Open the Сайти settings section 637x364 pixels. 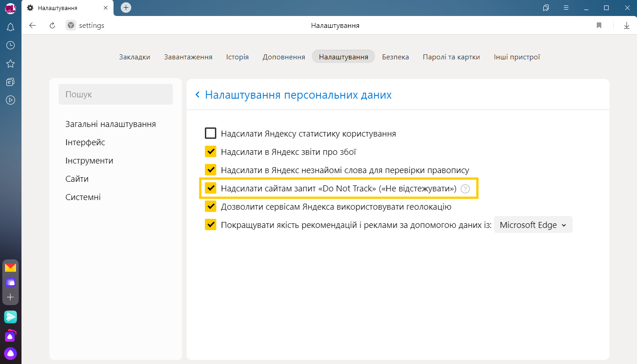tap(77, 179)
